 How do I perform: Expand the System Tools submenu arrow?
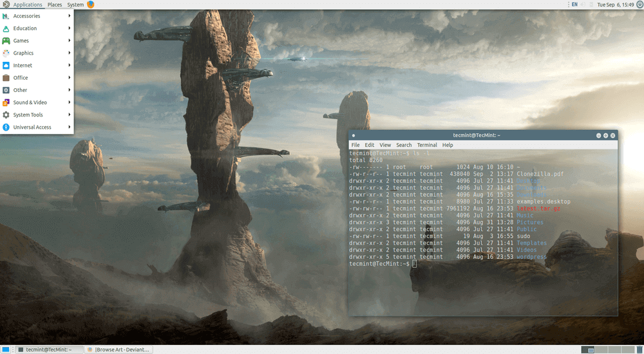coord(70,115)
